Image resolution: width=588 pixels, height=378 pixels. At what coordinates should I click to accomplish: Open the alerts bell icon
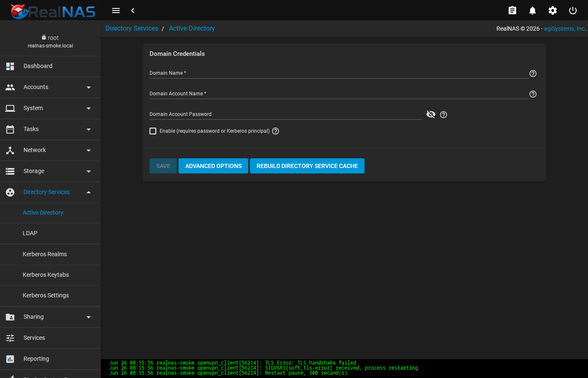click(533, 10)
